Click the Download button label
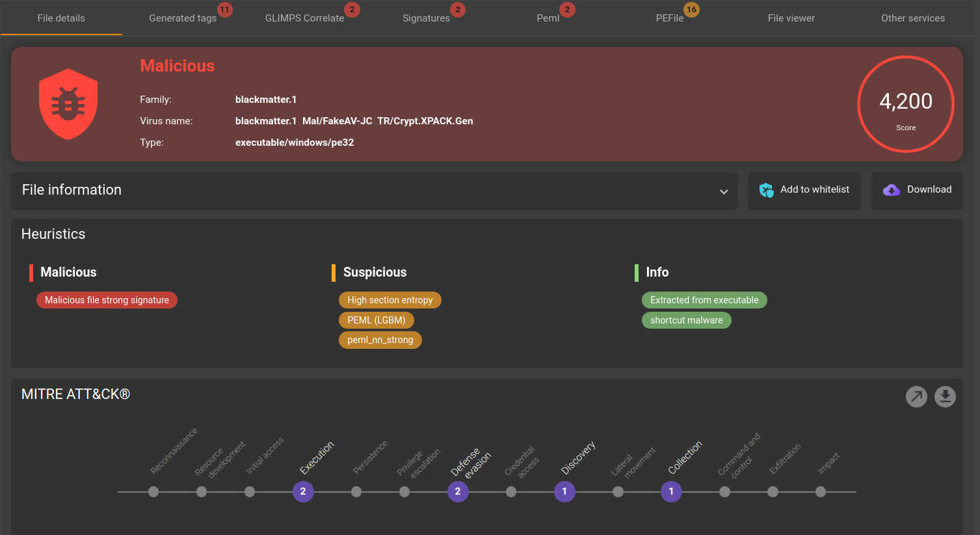This screenshot has height=535, width=980. 929,189
